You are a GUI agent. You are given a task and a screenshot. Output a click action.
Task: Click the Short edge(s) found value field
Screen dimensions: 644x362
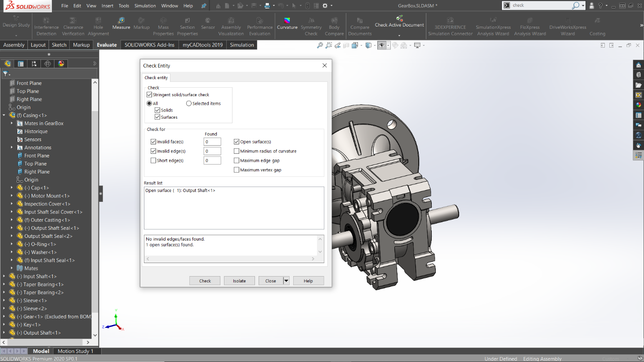click(212, 161)
